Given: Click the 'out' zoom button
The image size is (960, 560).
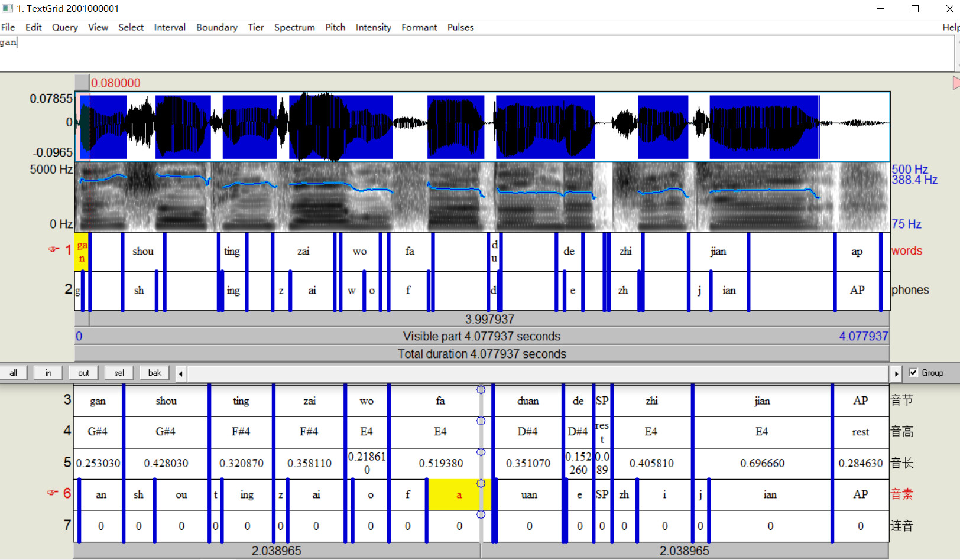Looking at the screenshot, I should tap(84, 373).
